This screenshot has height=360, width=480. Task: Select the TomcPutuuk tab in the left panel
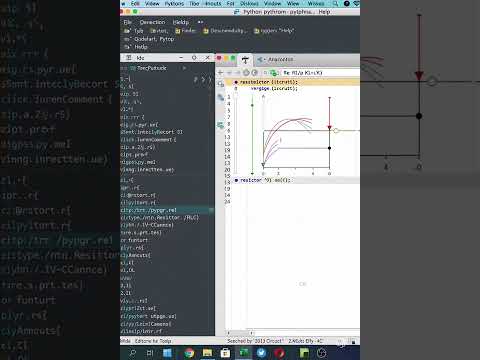148,68
